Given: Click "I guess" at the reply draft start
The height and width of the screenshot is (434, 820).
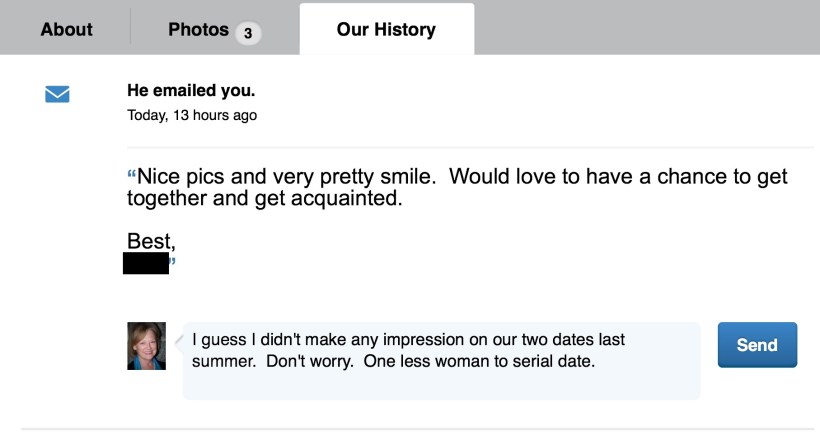Looking at the screenshot, I should (x=217, y=340).
